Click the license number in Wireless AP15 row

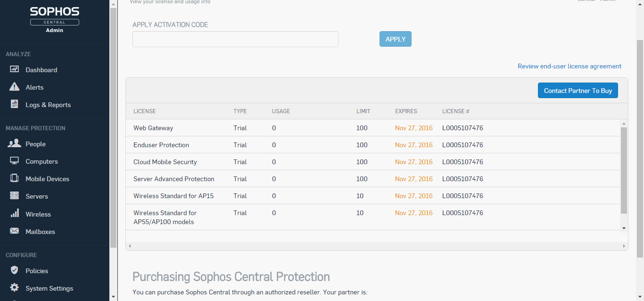pos(462,196)
